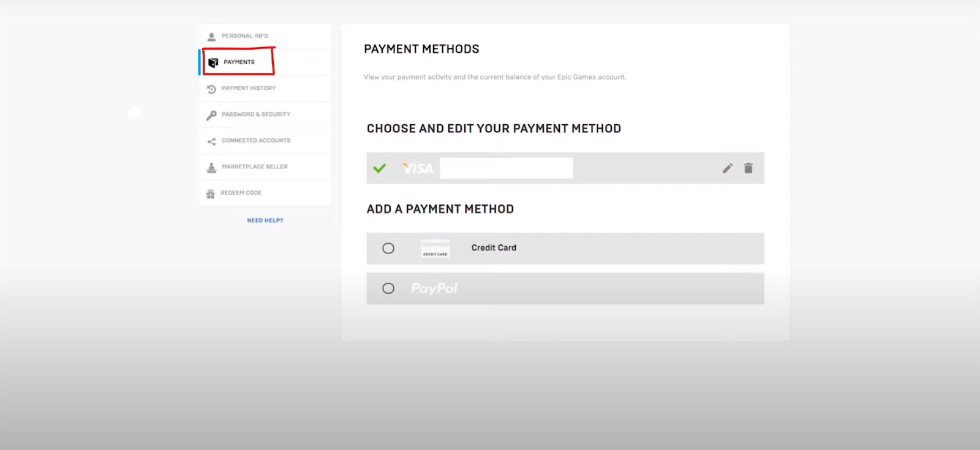980x450 pixels.
Task: Open the Payment History menu label
Action: [x=249, y=88]
